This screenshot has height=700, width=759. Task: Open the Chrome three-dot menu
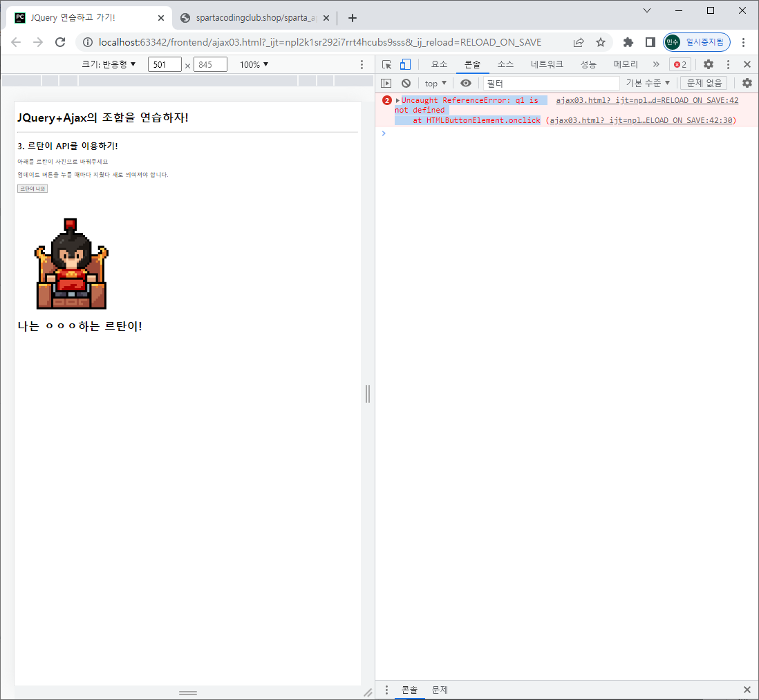click(x=744, y=43)
